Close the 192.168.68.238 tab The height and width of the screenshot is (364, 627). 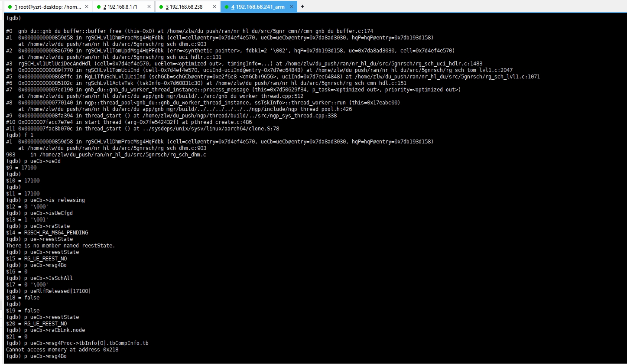point(213,6)
